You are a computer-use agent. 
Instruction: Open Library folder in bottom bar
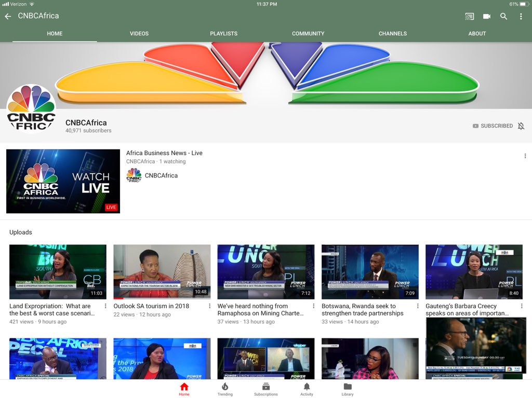point(348,389)
